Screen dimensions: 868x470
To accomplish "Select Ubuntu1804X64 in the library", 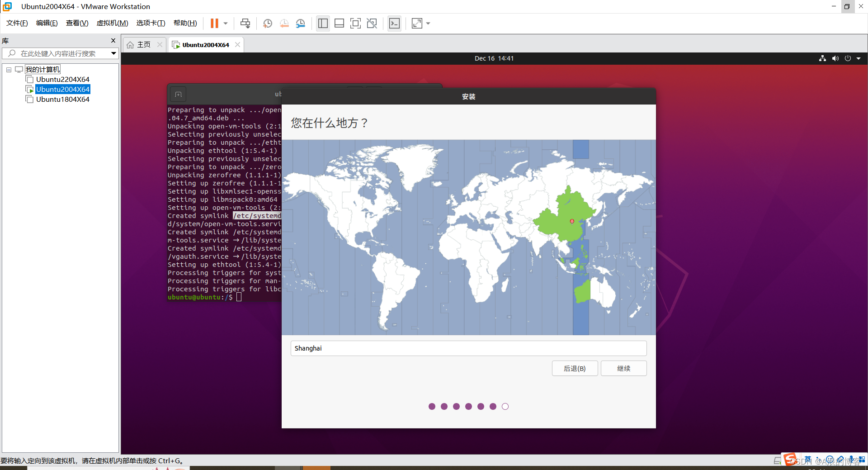I will [63, 100].
